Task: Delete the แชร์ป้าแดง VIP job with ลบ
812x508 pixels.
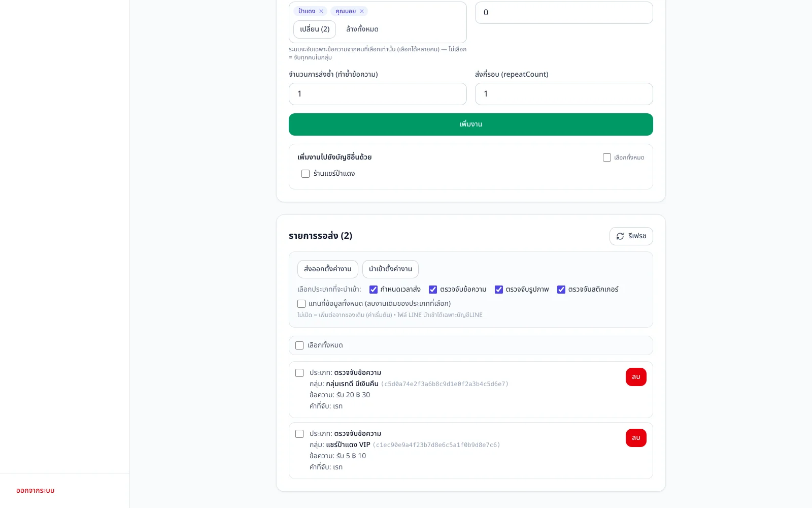Action: point(636,438)
